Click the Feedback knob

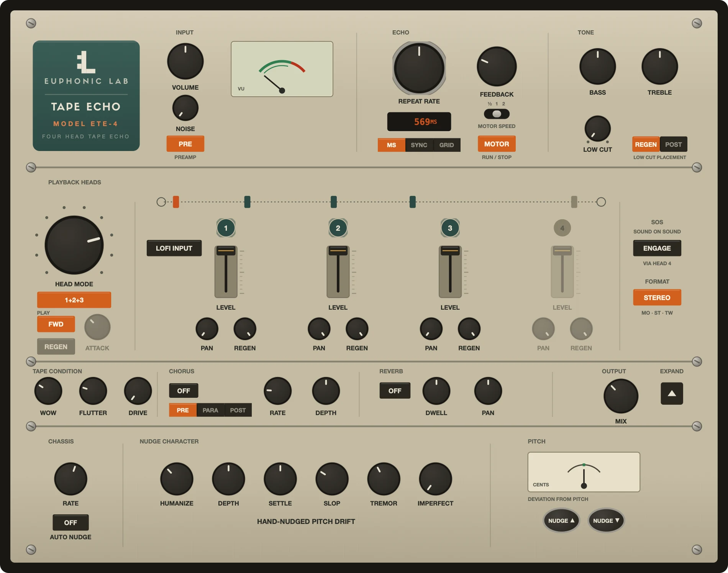coord(497,67)
